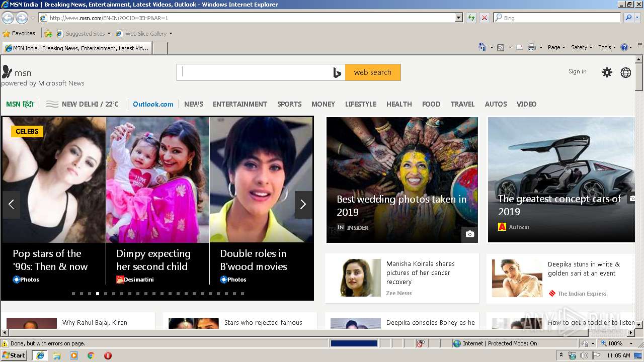Open Chrome from the taskbar
Image resolution: width=644 pixels, height=362 pixels.
tap(91, 355)
